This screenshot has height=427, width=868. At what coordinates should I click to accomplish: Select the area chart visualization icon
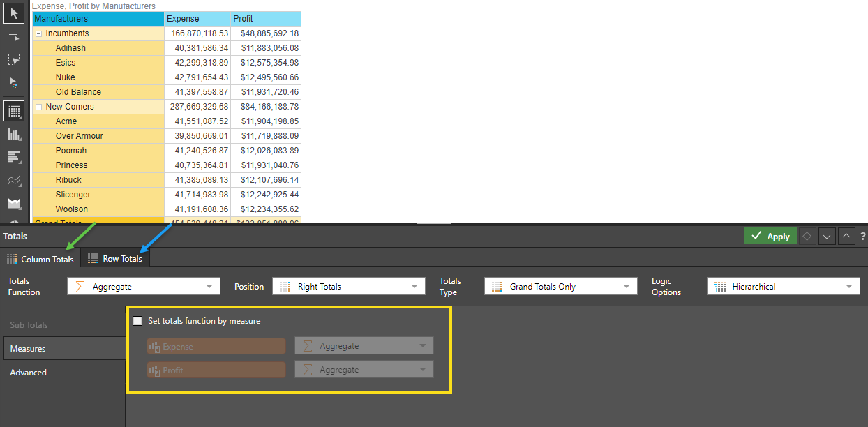[x=13, y=204]
